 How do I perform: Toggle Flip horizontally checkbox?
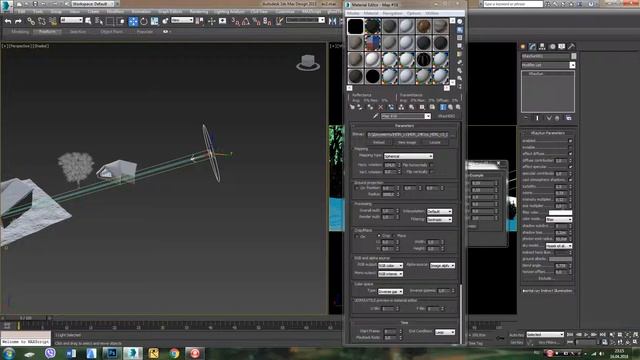(431, 165)
